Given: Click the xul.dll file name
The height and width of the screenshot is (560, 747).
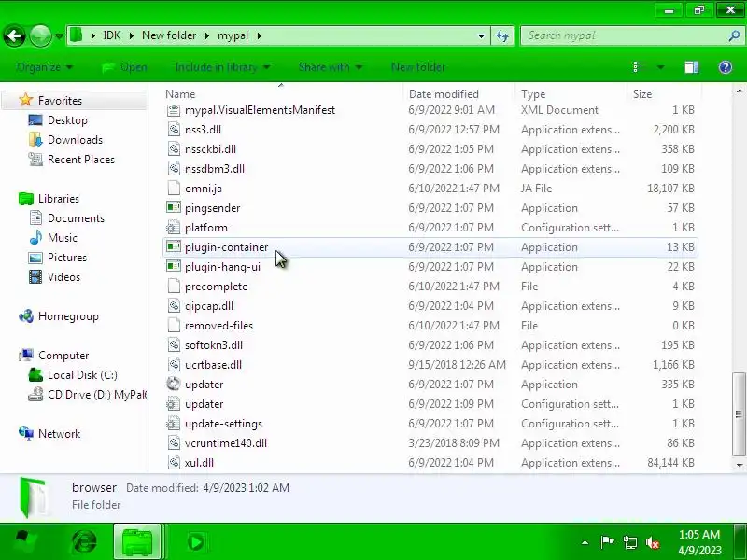Looking at the screenshot, I should click(199, 462).
